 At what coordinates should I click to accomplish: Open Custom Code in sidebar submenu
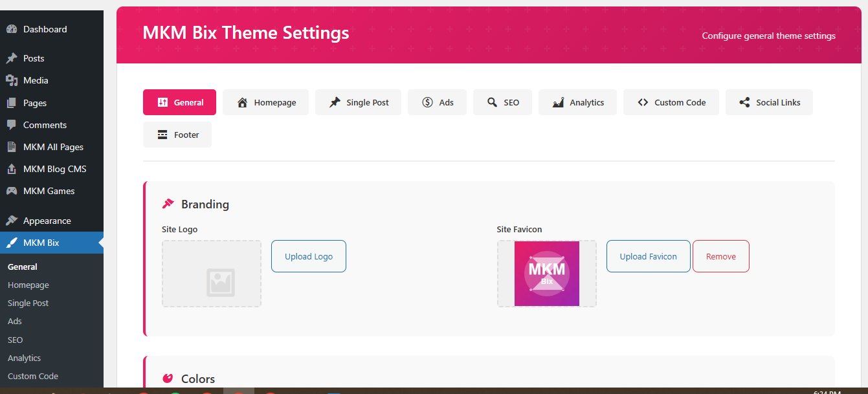click(x=33, y=376)
